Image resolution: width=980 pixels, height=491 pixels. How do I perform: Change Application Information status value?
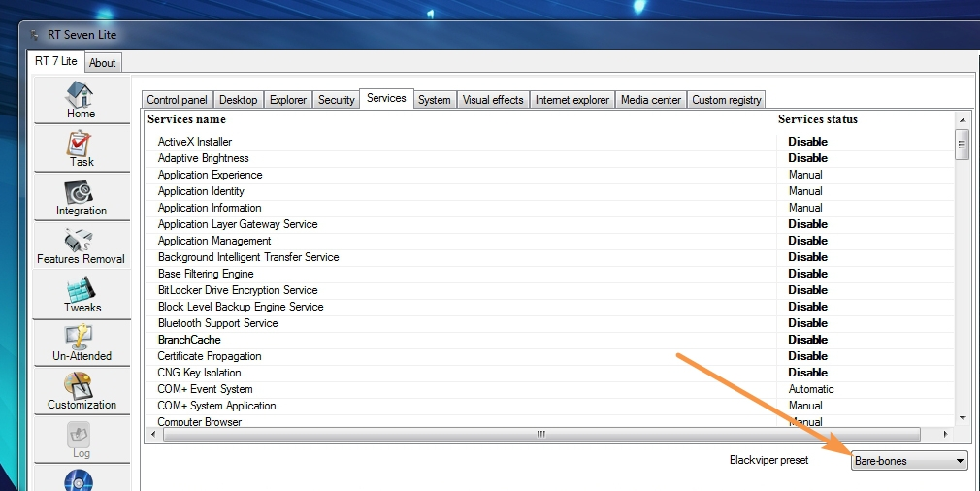[x=805, y=208]
